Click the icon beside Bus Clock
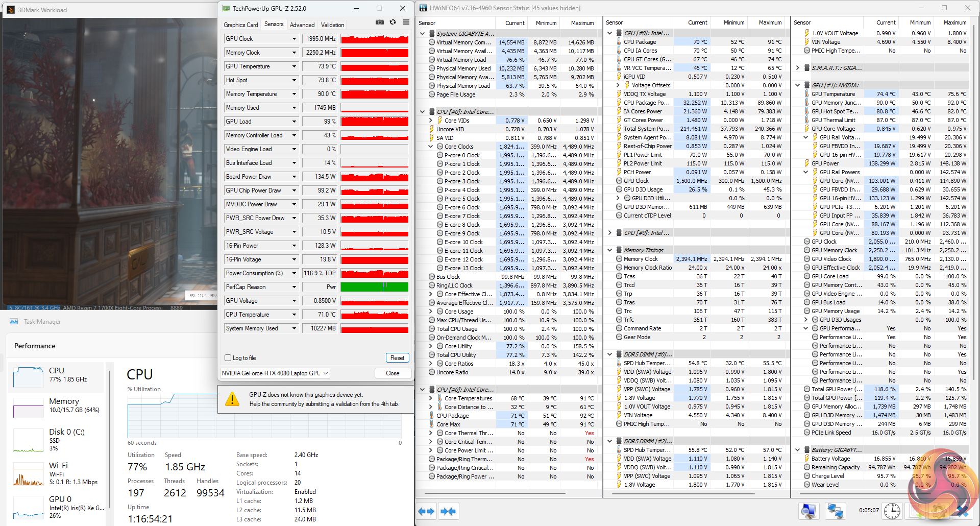 (x=432, y=277)
